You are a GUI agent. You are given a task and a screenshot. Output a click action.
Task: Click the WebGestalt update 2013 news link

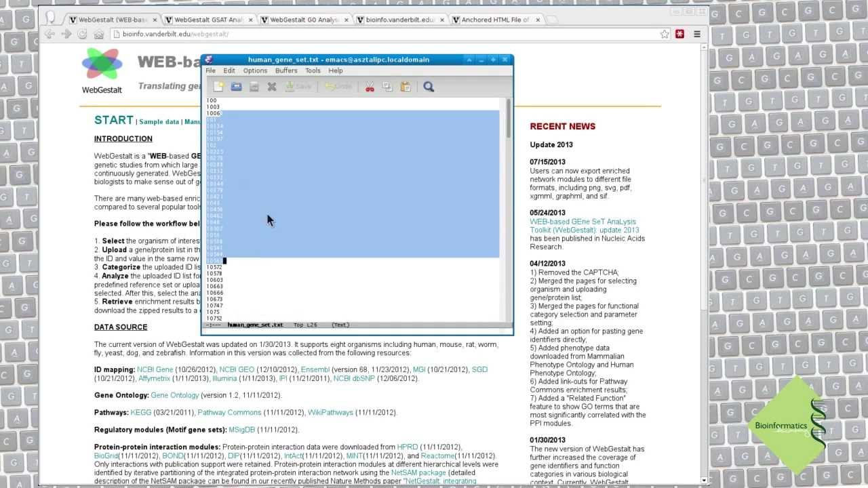click(x=585, y=226)
